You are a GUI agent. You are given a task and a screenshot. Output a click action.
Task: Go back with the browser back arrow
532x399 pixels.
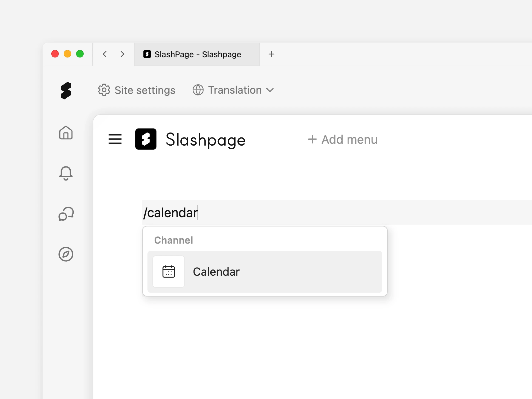105,54
